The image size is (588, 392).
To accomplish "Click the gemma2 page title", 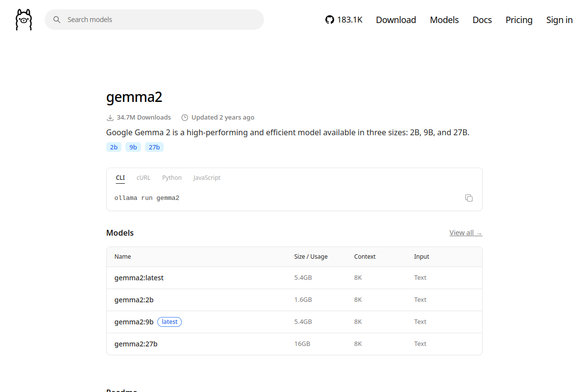I will [x=134, y=97].
